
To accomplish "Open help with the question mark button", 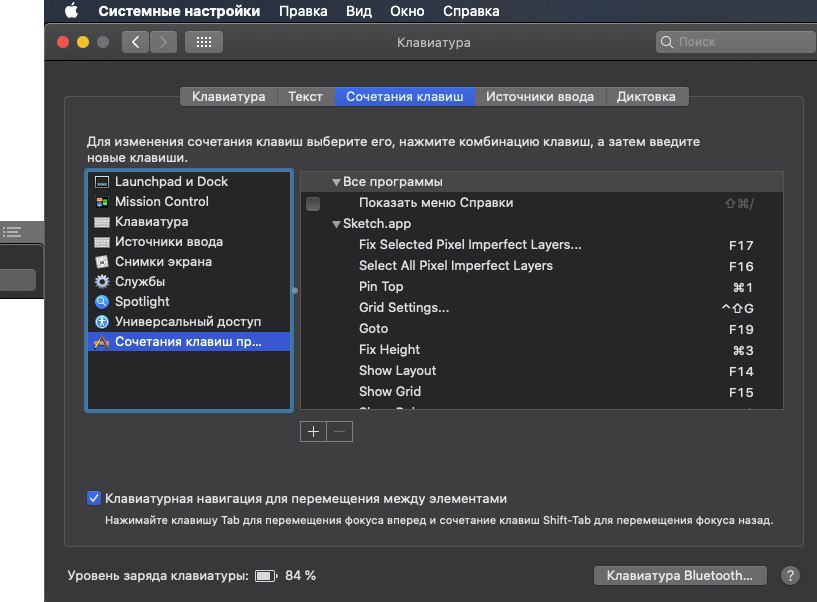I will [790, 575].
